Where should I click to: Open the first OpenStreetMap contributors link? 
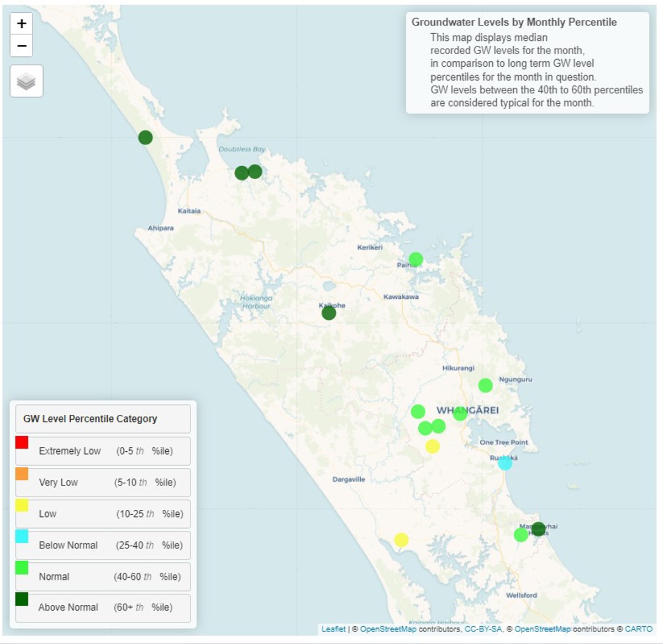(x=388, y=629)
